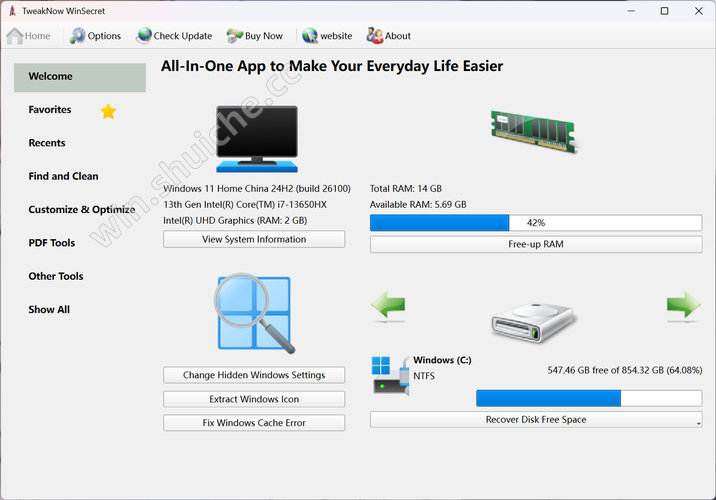Click the hard disk drive icon
This screenshot has width=716, height=500.
tap(535, 319)
